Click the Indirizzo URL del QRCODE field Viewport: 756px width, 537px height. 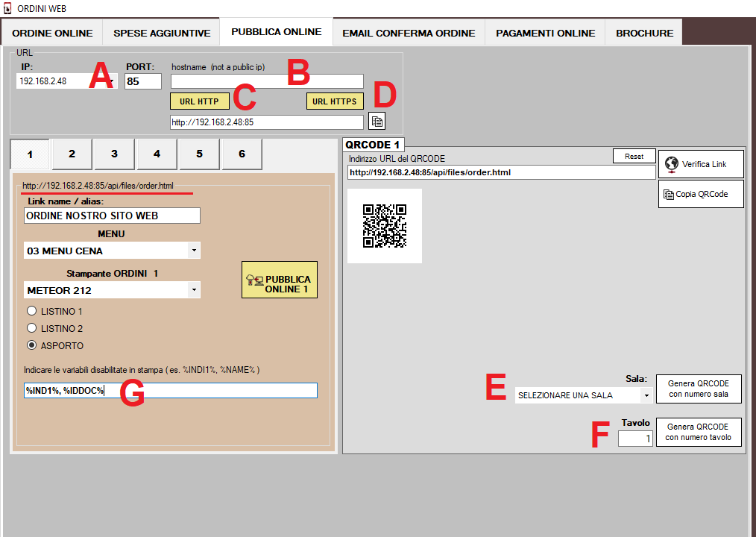[x=502, y=172]
